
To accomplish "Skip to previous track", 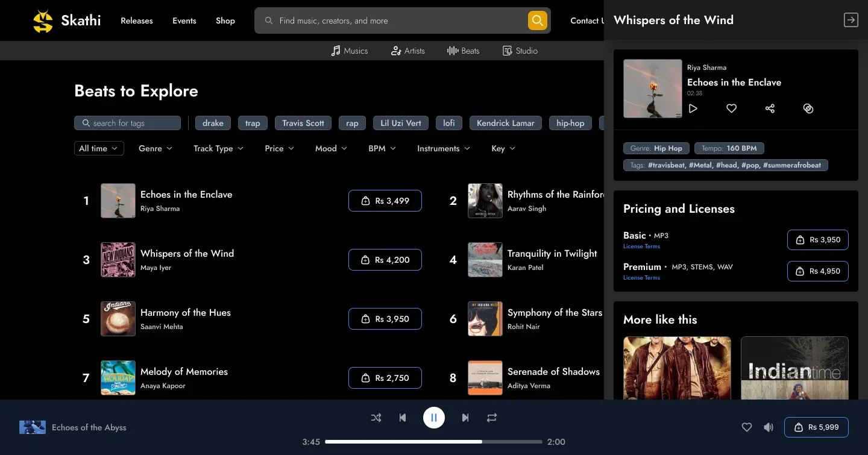I will [403, 418].
